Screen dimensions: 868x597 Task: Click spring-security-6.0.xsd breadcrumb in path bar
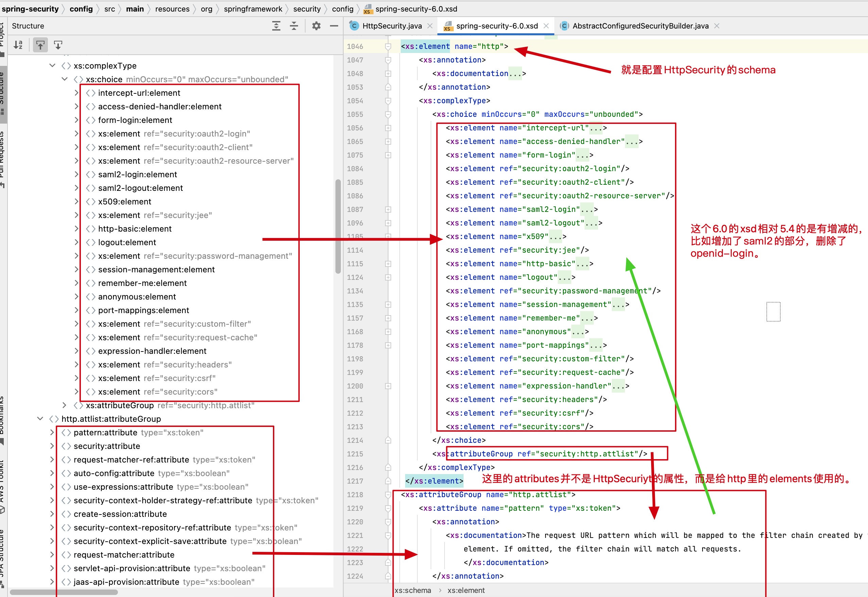coord(411,8)
